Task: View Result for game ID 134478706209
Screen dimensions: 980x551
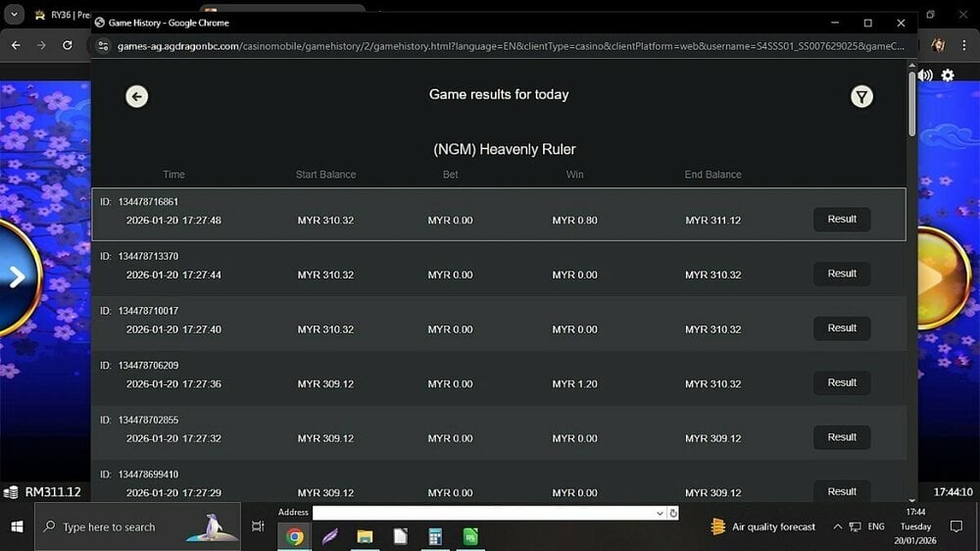Action: 842,383
